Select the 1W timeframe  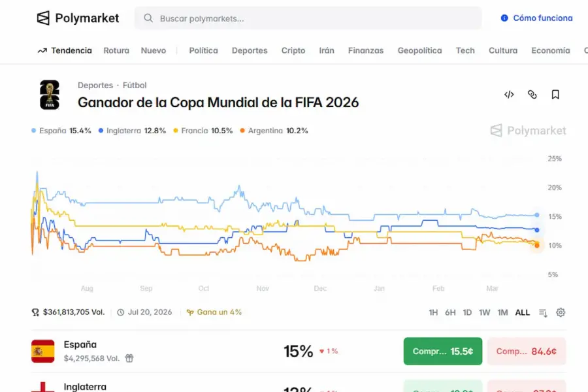coord(485,312)
